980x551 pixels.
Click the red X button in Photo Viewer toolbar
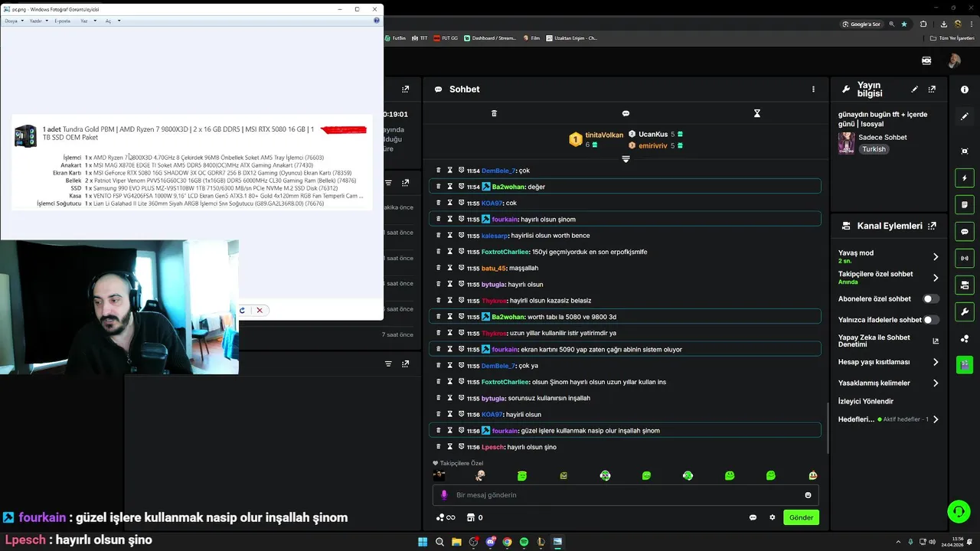point(260,310)
